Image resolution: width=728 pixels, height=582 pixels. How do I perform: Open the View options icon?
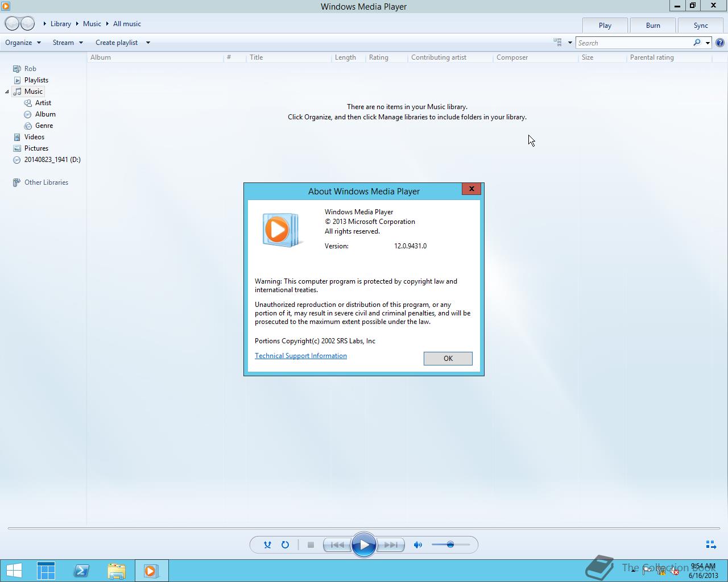(x=557, y=43)
